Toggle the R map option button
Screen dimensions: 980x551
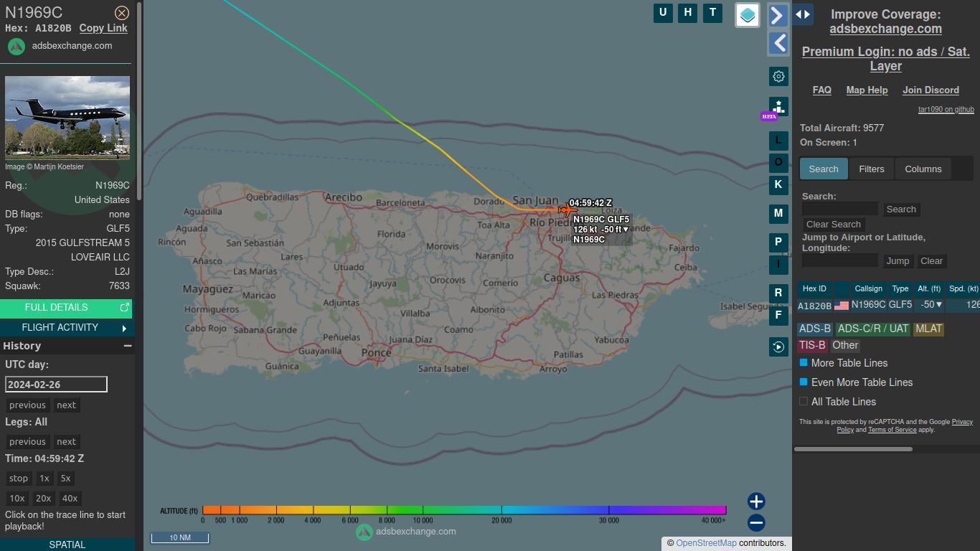click(778, 293)
